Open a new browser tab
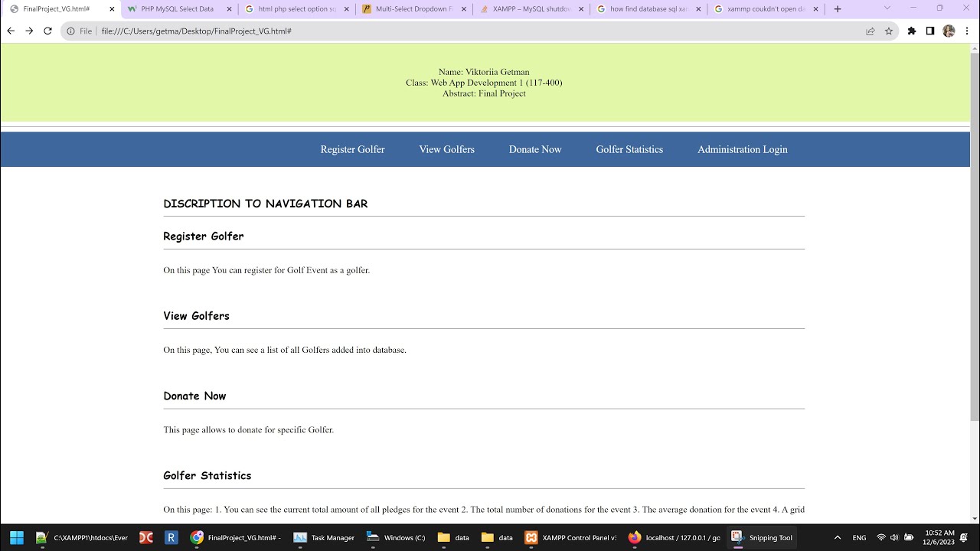Viewport: 980px width, 551px height. (x=838, y=9)
